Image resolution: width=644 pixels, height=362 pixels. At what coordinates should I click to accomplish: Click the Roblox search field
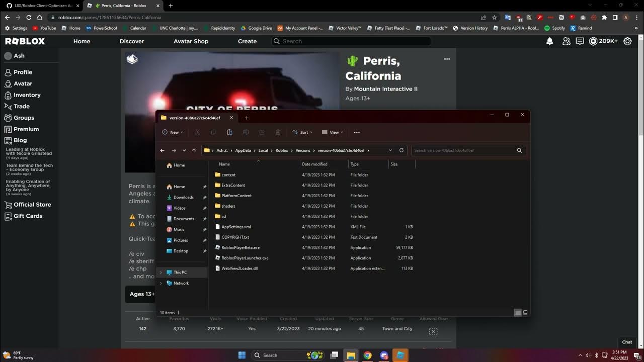click(351, 41)
